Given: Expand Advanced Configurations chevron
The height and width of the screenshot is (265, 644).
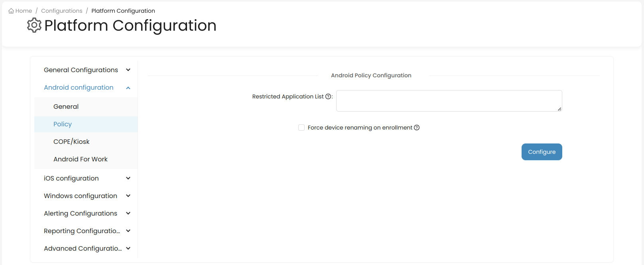Looking at the screenshot, I should (128, 248).
